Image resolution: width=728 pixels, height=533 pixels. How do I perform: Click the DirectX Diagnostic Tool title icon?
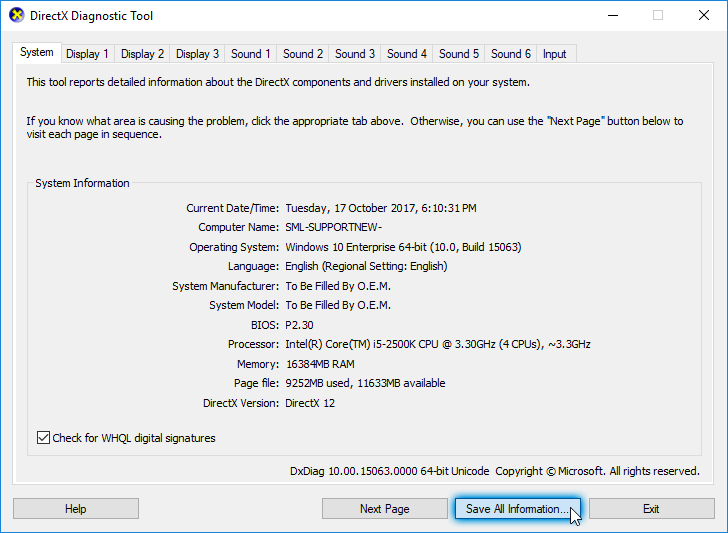[x=17, y=15]
